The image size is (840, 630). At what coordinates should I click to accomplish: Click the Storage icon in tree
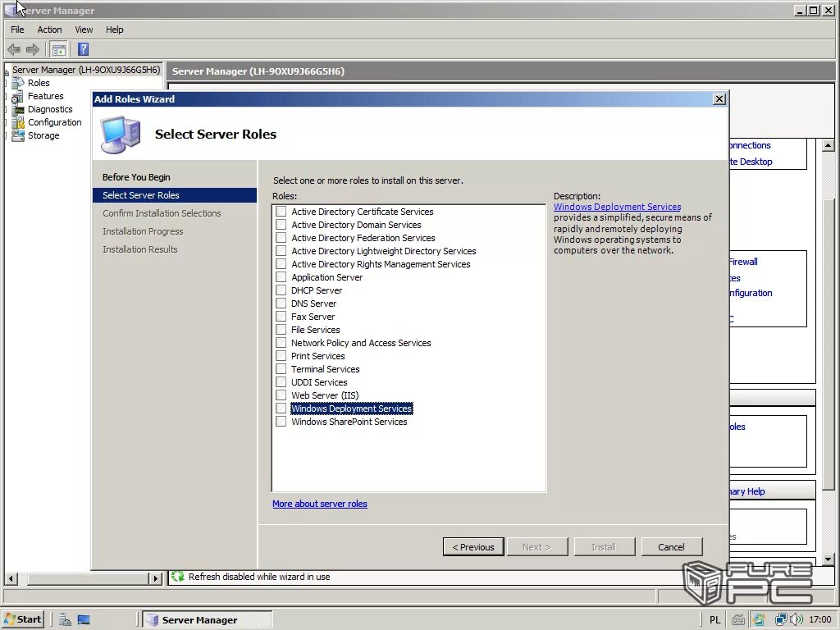pos(18,135)
